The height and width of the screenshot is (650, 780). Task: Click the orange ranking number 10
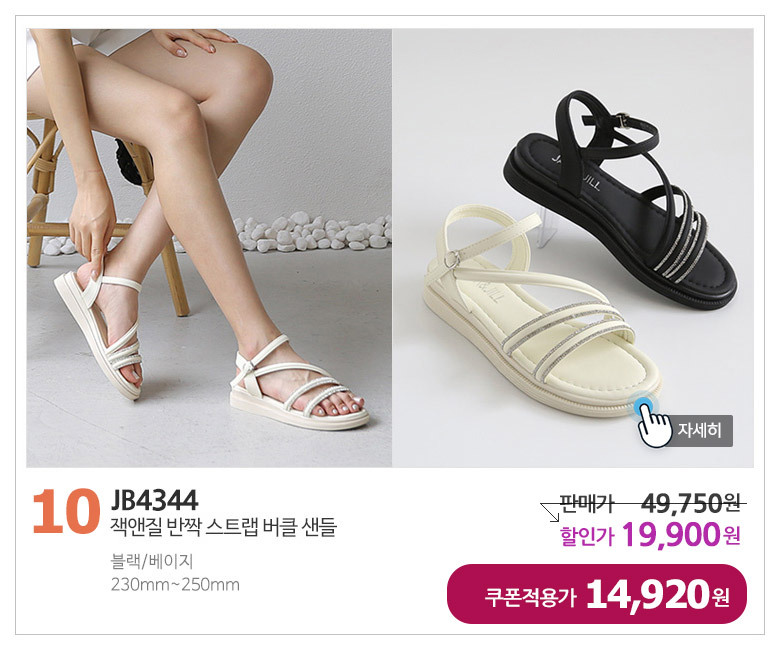click(66, 512)
